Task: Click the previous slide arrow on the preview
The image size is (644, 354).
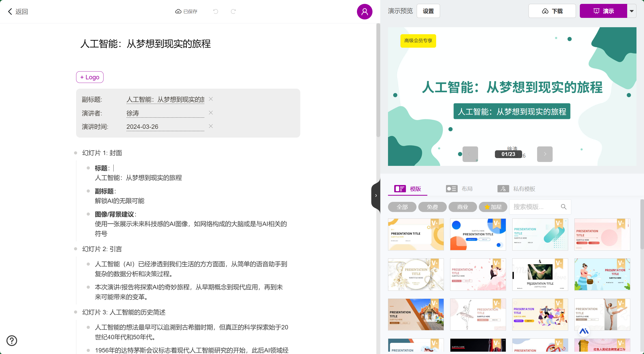Action: (x=470, y=154)
